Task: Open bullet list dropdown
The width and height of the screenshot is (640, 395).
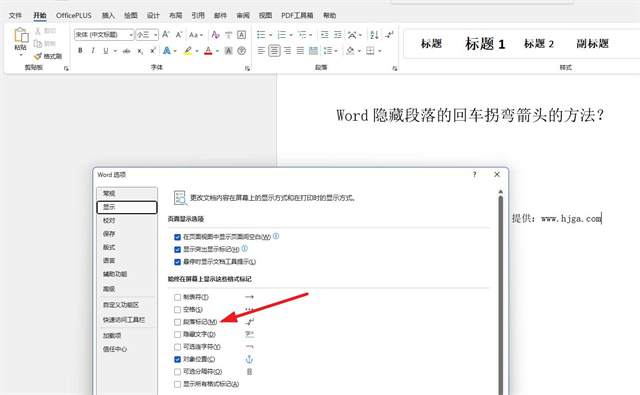Action: 270,35
